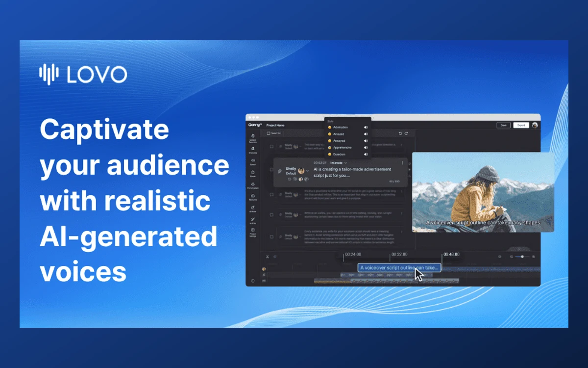Check the active Shelly block checkbox
588x368 pixels.
272,170
